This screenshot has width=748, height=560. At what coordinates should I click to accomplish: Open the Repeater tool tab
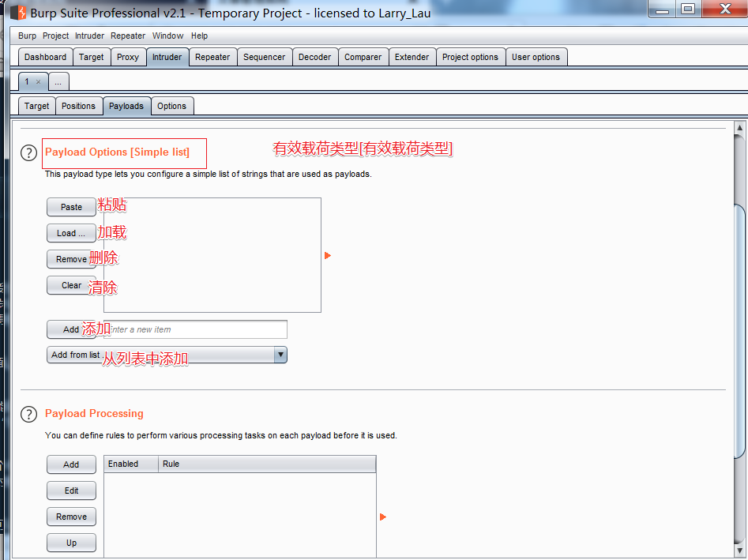212,57
